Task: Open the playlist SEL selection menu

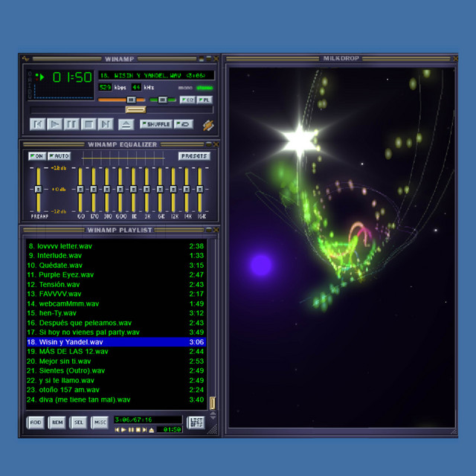Action: tap(78, 422)
